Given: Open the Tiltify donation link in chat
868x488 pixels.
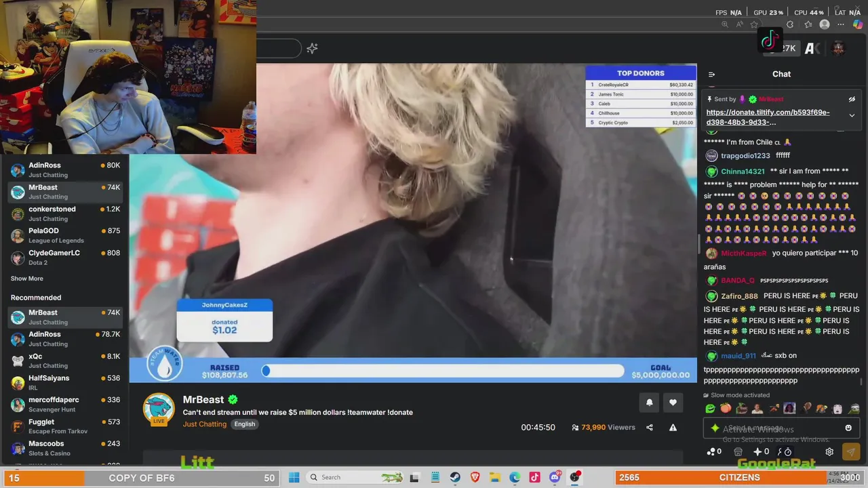Looking at the screenshot, I should 768,117.
